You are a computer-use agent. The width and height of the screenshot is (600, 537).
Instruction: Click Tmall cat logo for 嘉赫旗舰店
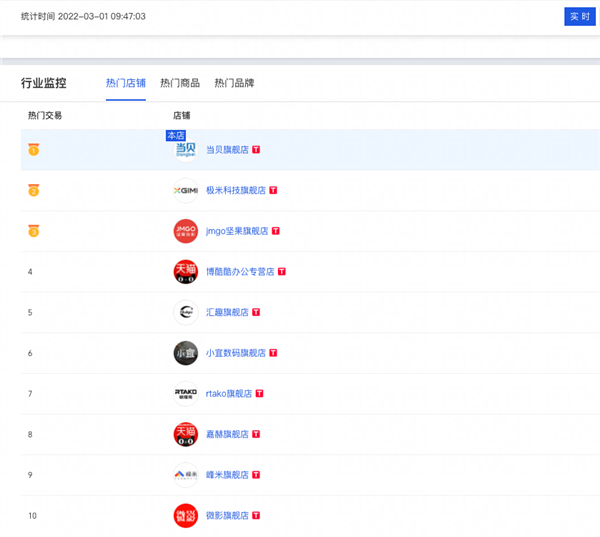(186, 434)
